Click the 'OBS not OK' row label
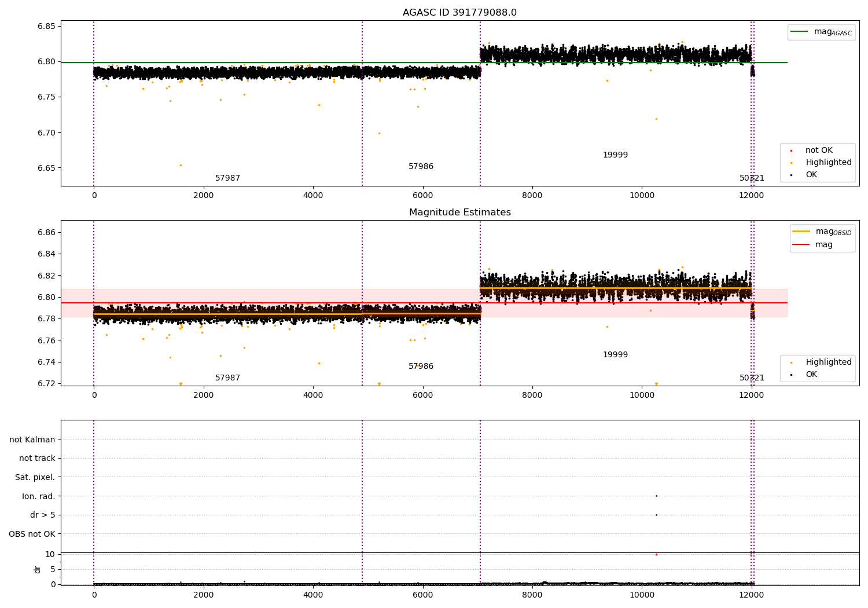 pos(32,534)
